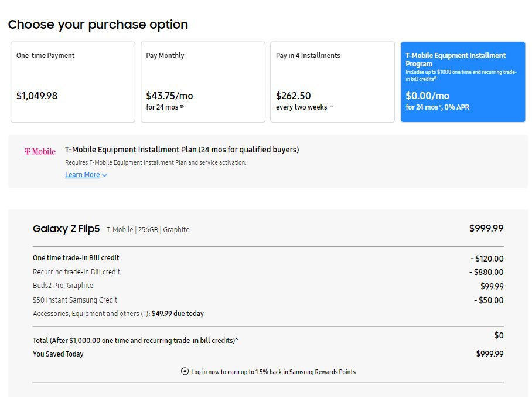Click footnote superscript after 'bill credits' in blue card
The height and width of the screenshot is (397, 532).
pyautogui.click(x=435, y=77)
